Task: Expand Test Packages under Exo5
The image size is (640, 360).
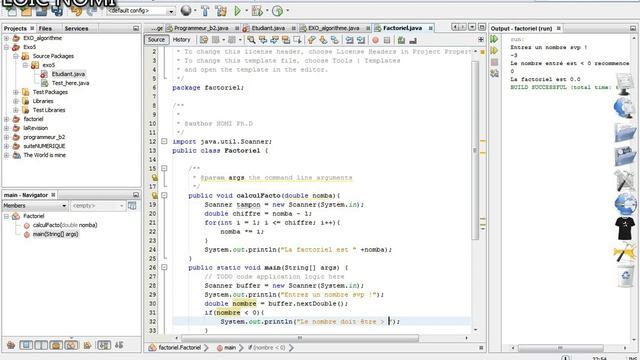Action: click(16, 92)
